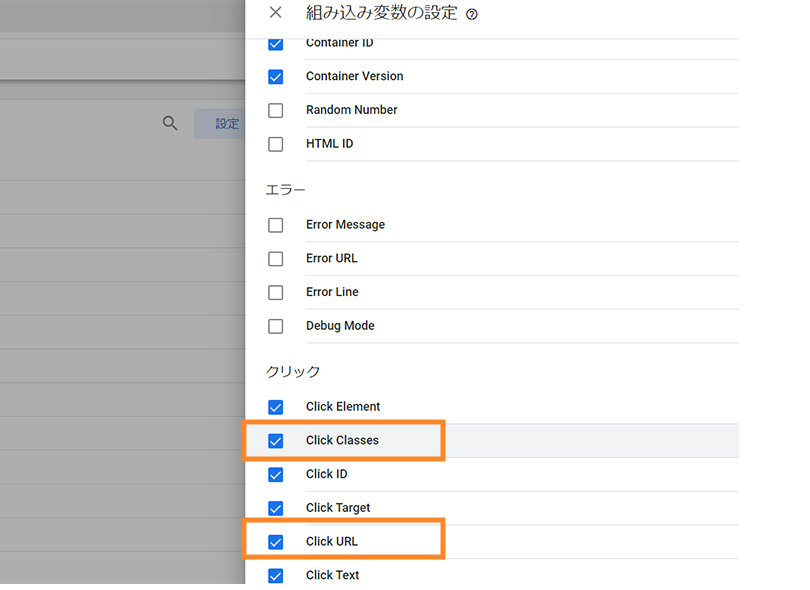The width and height of the screenshot is (810, 590).
Task: Enable the HTML ID checkbox
Action: tap(276, 144)
